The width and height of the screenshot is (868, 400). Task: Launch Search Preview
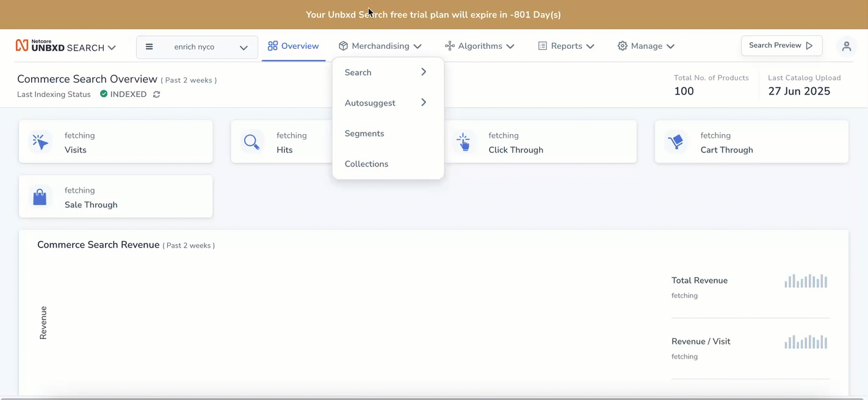[x=781, y=46]
